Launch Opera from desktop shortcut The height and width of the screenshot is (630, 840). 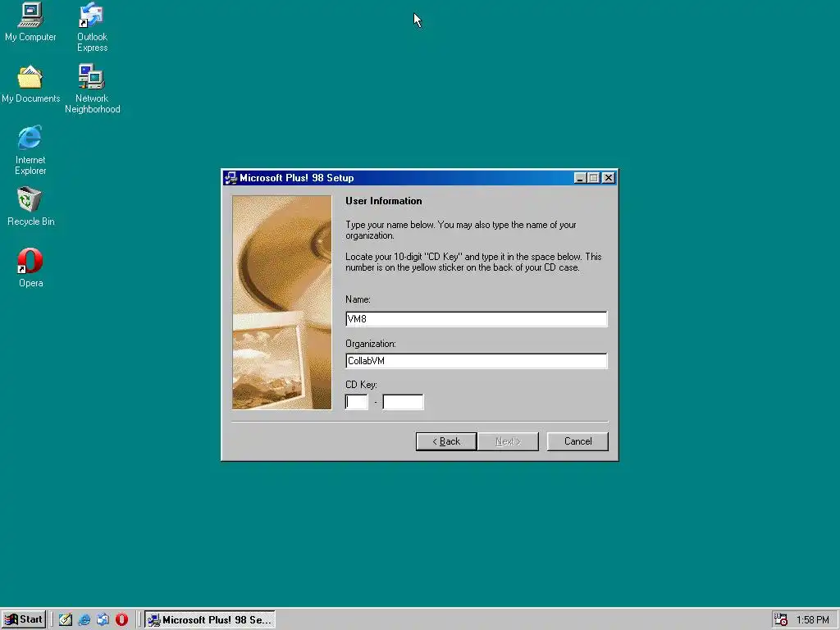[30, 268]
